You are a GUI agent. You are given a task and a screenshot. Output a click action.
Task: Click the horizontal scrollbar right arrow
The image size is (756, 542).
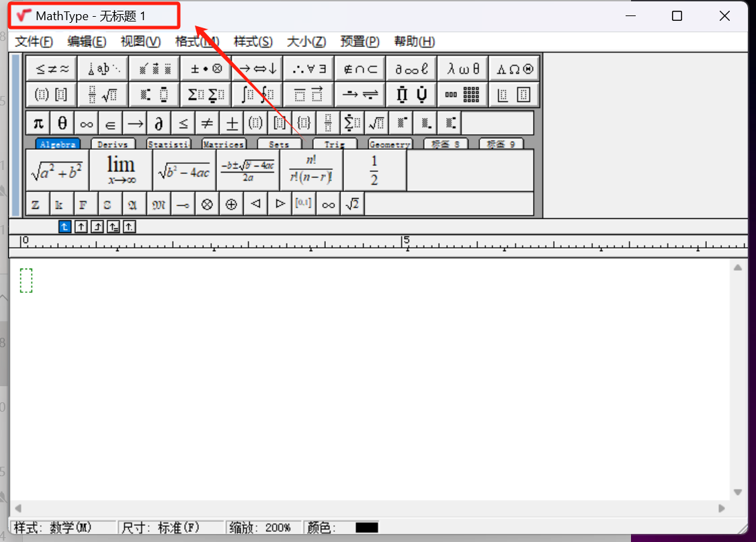point(721,508)
